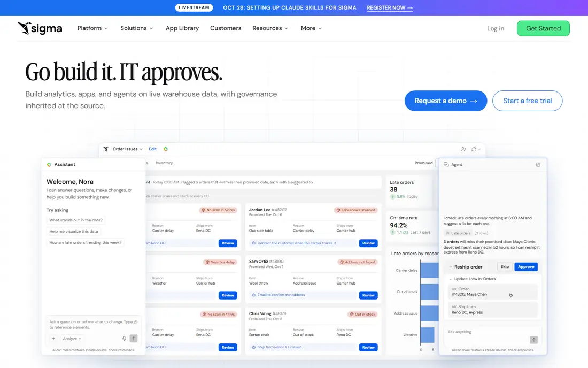This screenshot has height=368, width=588.
Task: Open the Solutions menu
Action: tap(136, 28)
